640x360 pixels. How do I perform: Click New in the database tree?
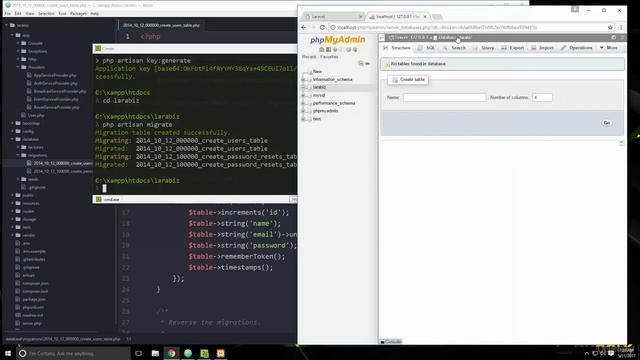[x=317, y=71]
